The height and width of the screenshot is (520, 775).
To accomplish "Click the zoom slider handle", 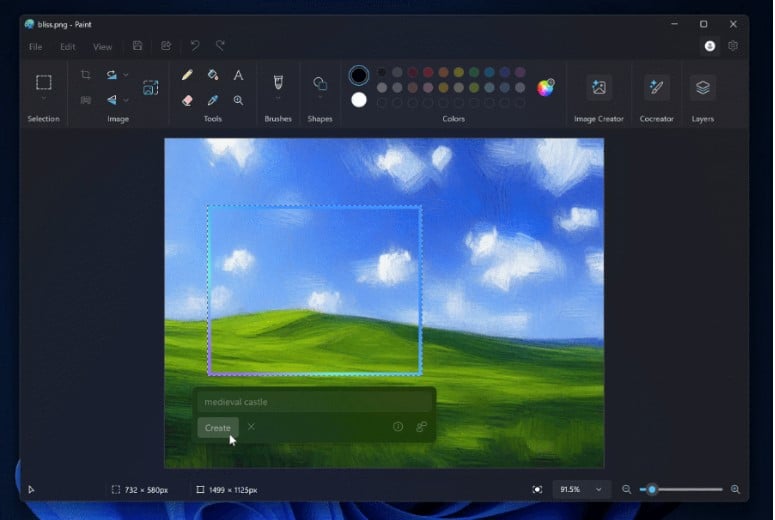I will [x=652, y=489].
